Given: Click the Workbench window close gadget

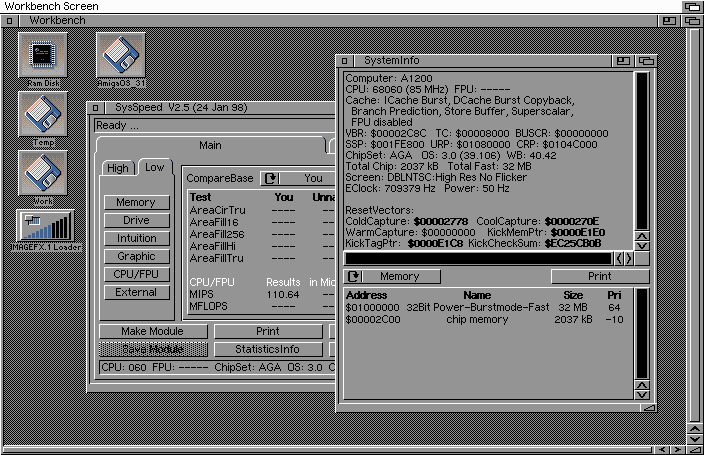Looking at the screenshot, I should pyautogui.click(x=9, y=21).
